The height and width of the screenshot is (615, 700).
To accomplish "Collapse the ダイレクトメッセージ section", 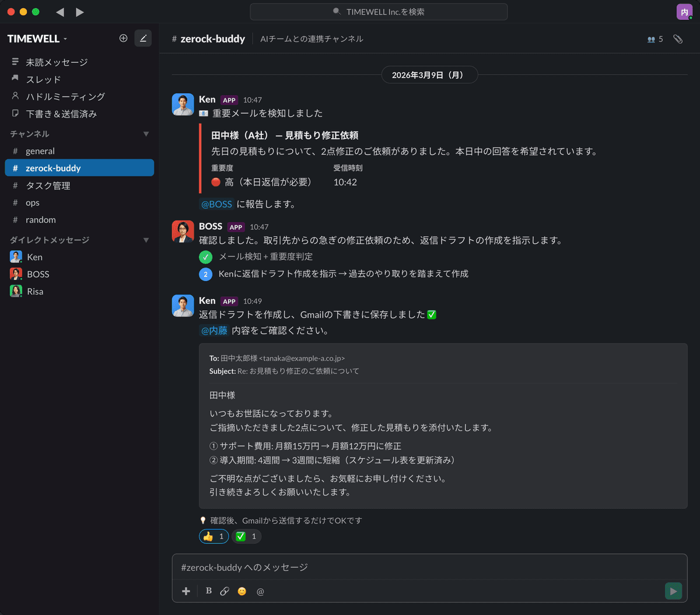I will pos(146,240).
